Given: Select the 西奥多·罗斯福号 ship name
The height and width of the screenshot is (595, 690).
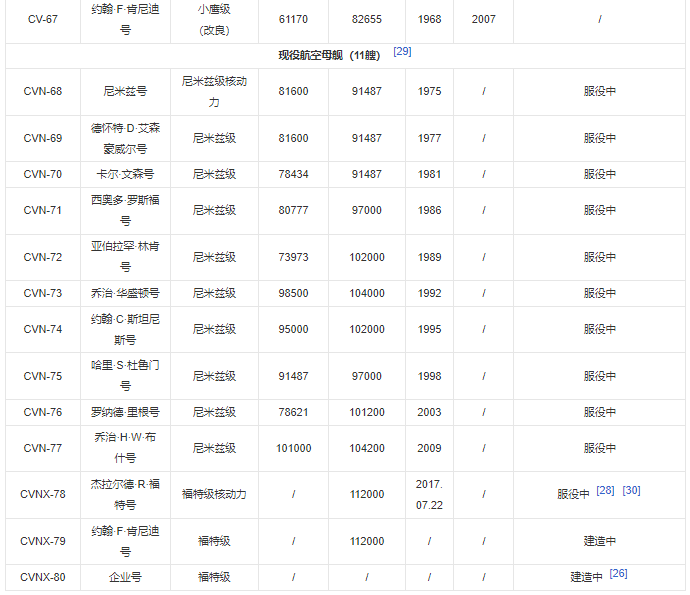Looking at the screenshot, I should click(125, 210).
